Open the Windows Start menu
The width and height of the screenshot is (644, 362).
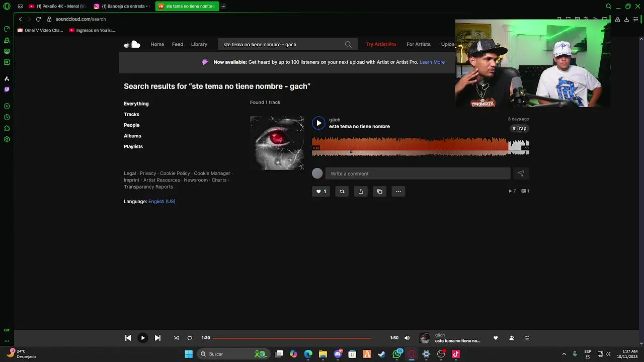coord(189,354)
